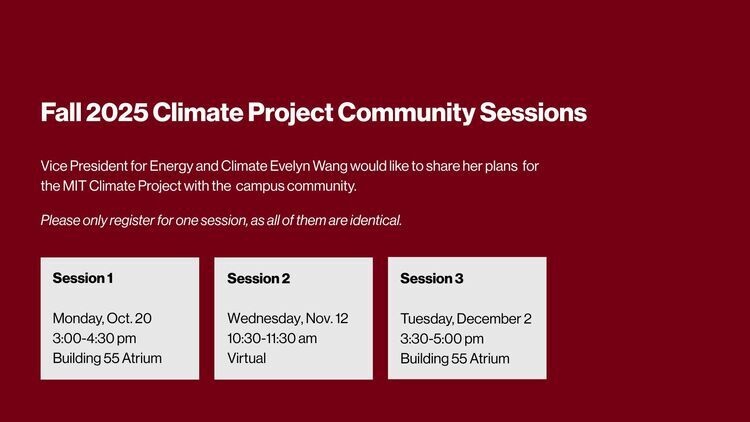Screen dimensions: 750x422
Task: Click the Monday, Oct. 20 date
Action: coord(102,318)
